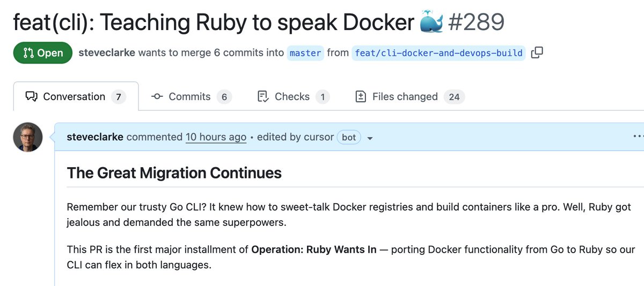Expand the edit history dropdown arrow
Image resolution: width=644 pixels, height=286 pixels.
click(x=370, y=138)
